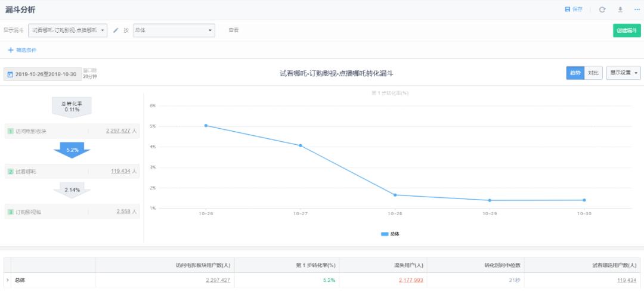
Task: Click the 10-28 data point on chart
Action: pyautogui.click(x=395, y=195)
